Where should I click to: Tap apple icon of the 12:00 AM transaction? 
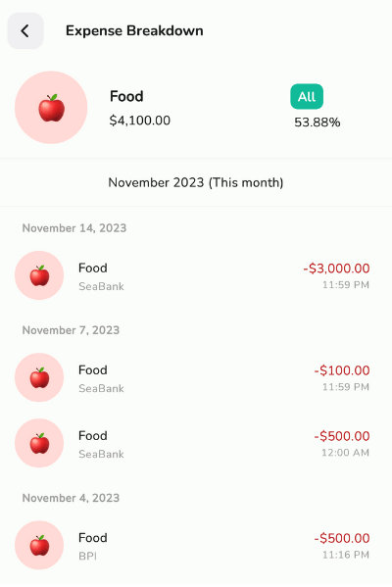(39, 443)
